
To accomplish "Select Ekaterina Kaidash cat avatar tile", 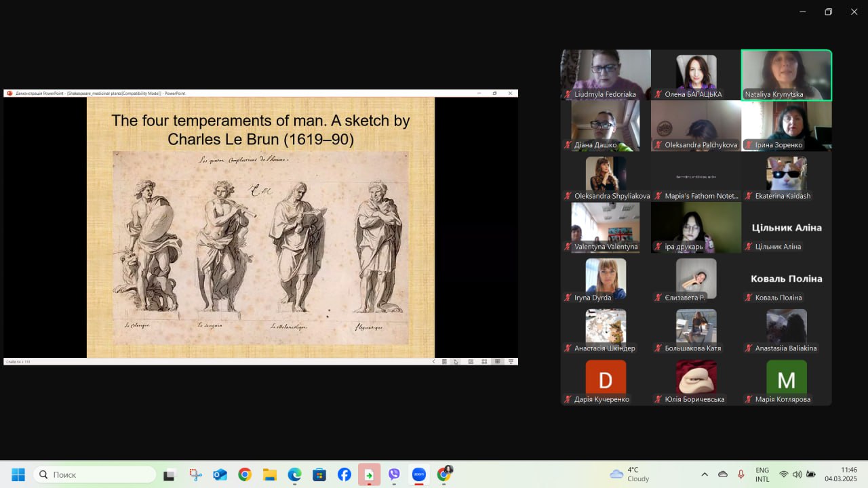I will [x=787, y=176].
